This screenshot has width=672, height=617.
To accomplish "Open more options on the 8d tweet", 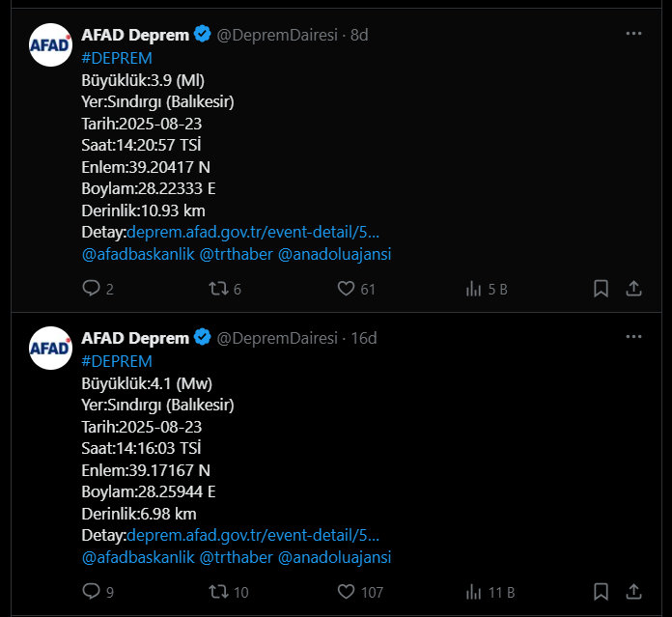I will [633, 34].
